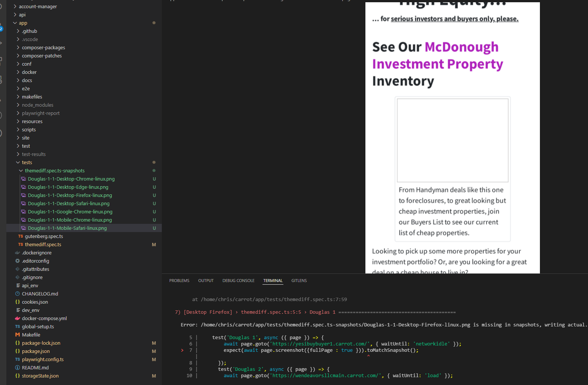Click the storageState.json braces icon

click(18, 376)
